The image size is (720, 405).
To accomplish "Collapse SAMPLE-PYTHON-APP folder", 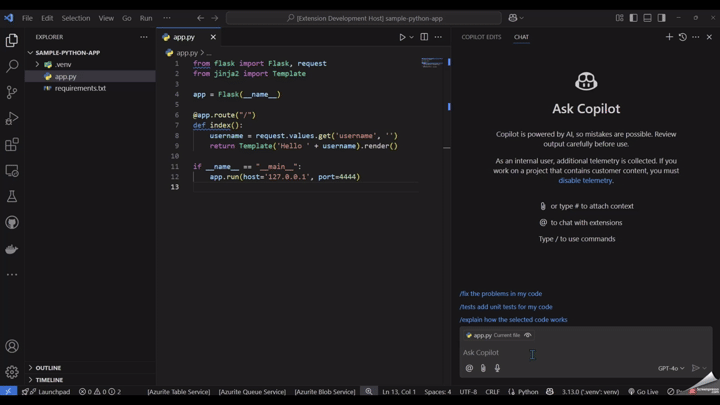I will [x=30, y=53].
